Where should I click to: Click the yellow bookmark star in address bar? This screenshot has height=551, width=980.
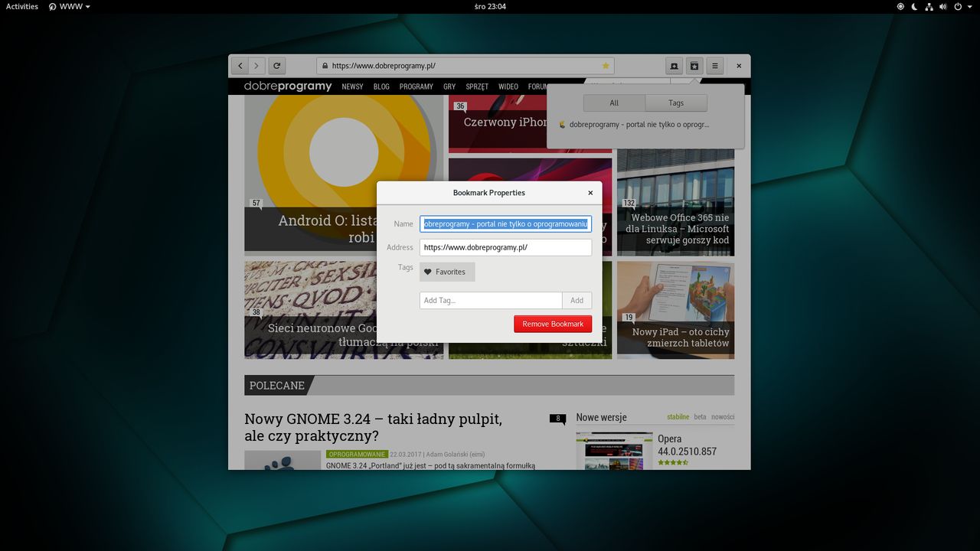[606, 66]
